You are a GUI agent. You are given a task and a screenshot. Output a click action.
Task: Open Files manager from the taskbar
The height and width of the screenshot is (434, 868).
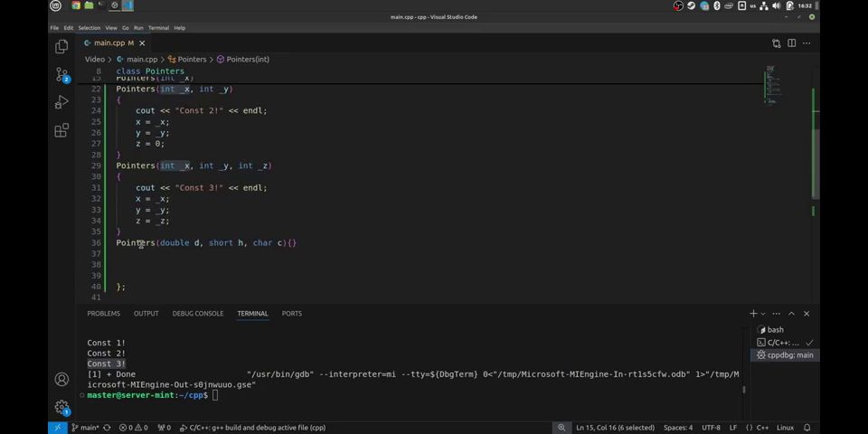pyautogui.click(x=89, y=5)
